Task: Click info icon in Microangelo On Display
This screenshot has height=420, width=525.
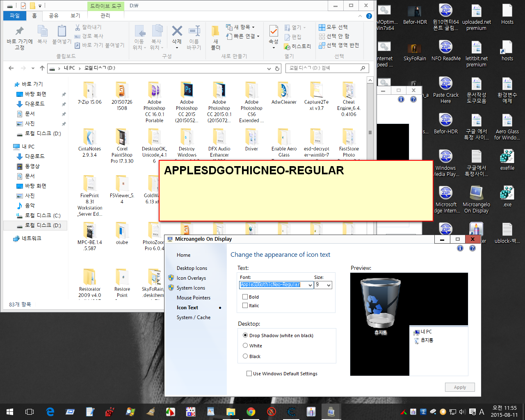Action: (x=460, y=248)
